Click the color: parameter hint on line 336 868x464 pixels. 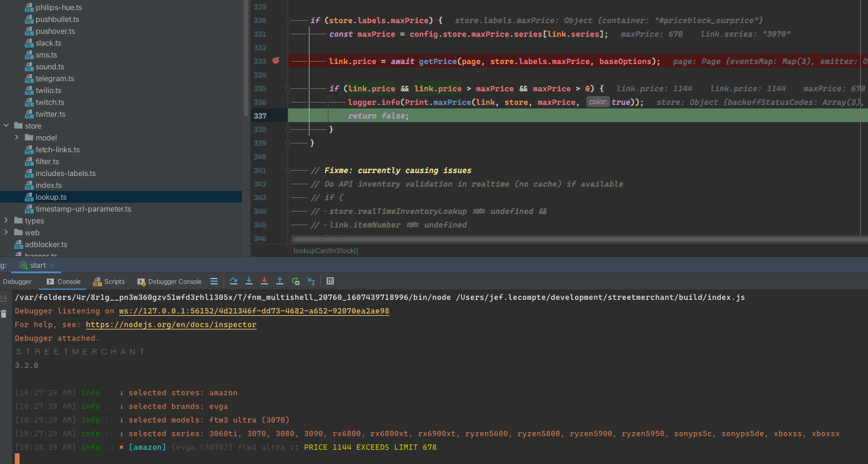598,102
